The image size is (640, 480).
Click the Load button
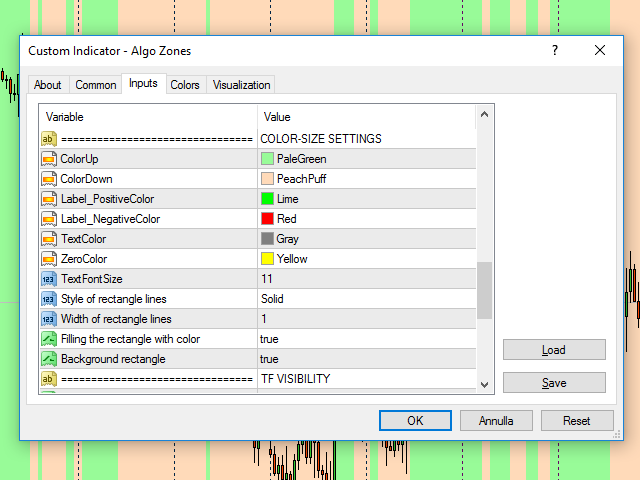pyautogui.click(x=554, y=350)
